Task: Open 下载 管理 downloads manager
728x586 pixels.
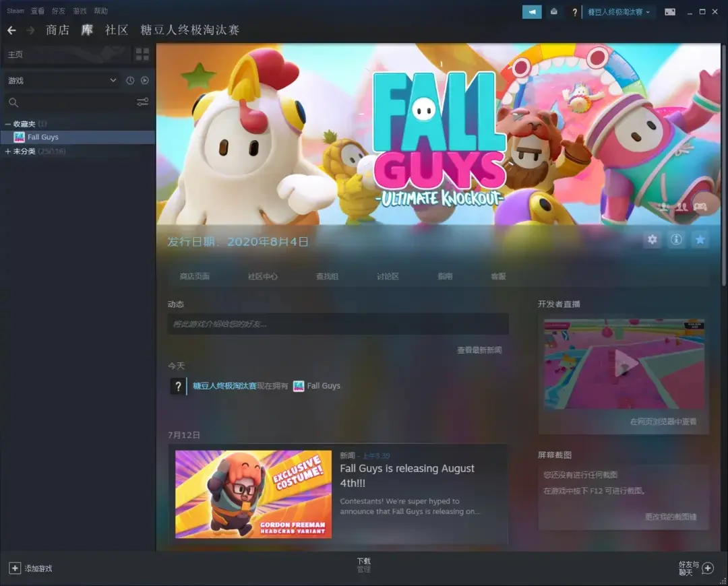Action: (364, 565)
